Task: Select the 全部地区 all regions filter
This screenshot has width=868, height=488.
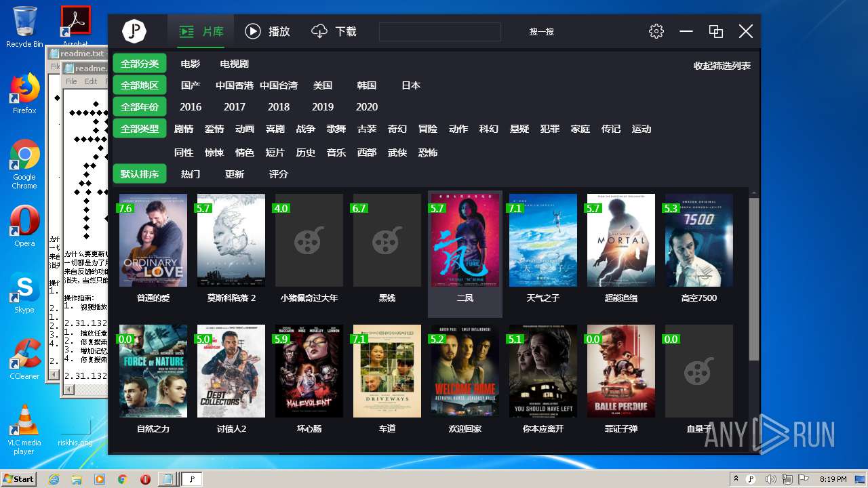Action: (x=140, y=85)
